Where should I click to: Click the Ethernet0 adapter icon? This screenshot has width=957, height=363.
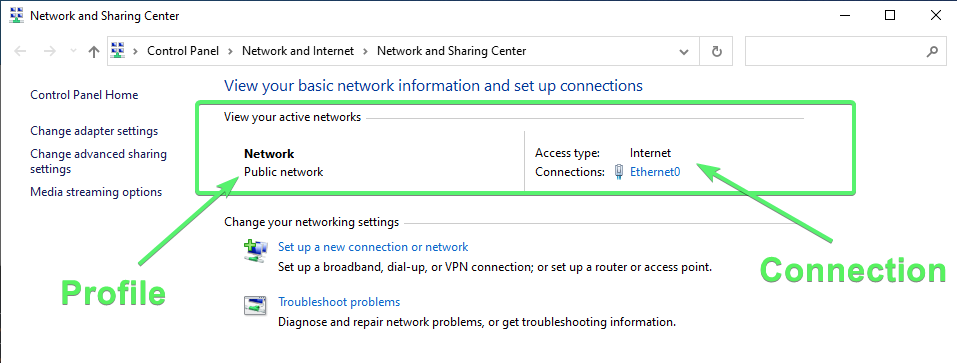(619, 172)
